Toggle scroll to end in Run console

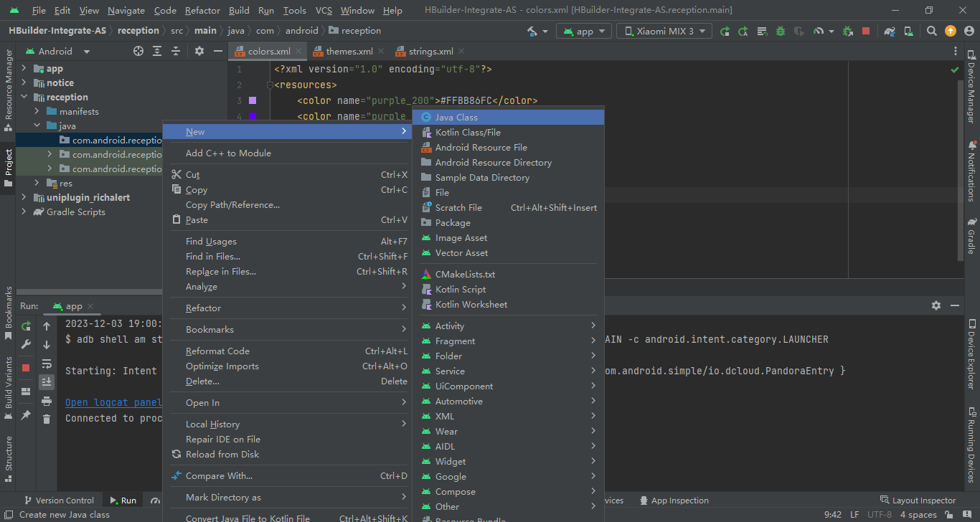click(47, 381)
